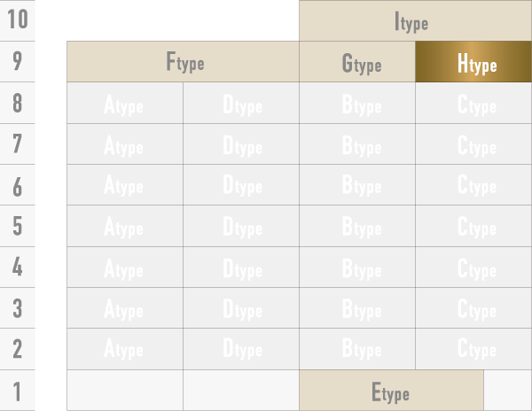532x411 pixels.
Task: Select the highlighted Htype unit
Action: [x=473, y=62]
